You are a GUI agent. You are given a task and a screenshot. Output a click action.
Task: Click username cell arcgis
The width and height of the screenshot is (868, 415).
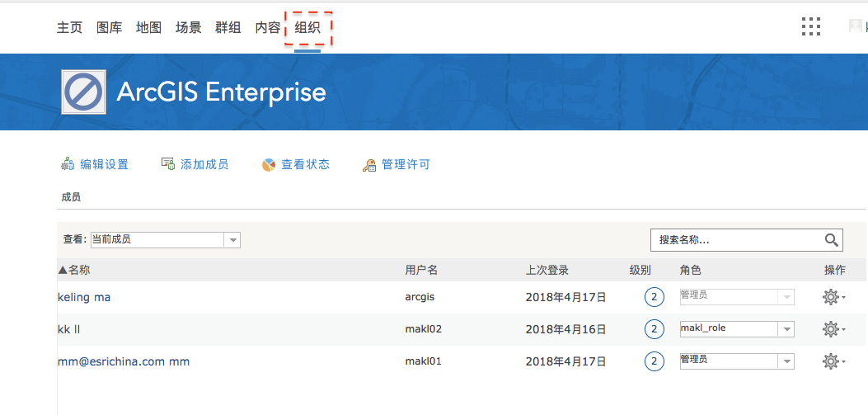(420, 297)
